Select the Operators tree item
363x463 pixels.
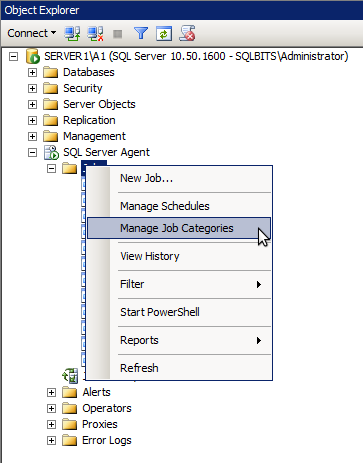[107, 408]
